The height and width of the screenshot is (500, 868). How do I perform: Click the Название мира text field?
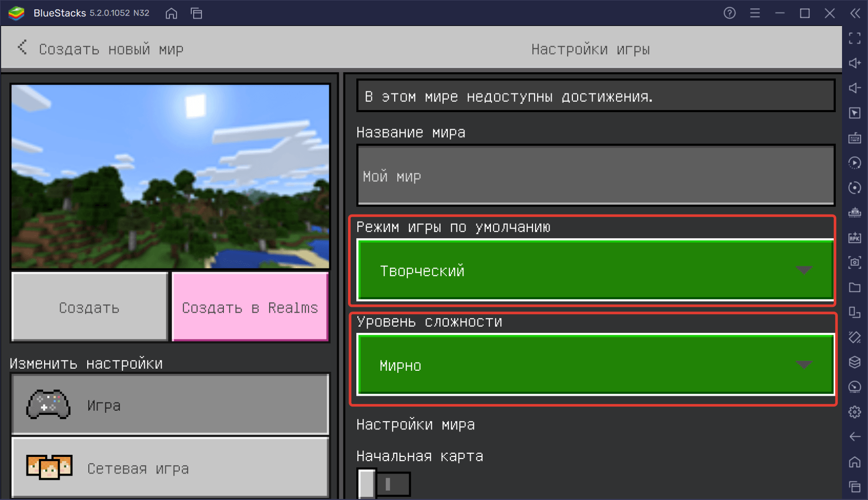pos(595,176)
